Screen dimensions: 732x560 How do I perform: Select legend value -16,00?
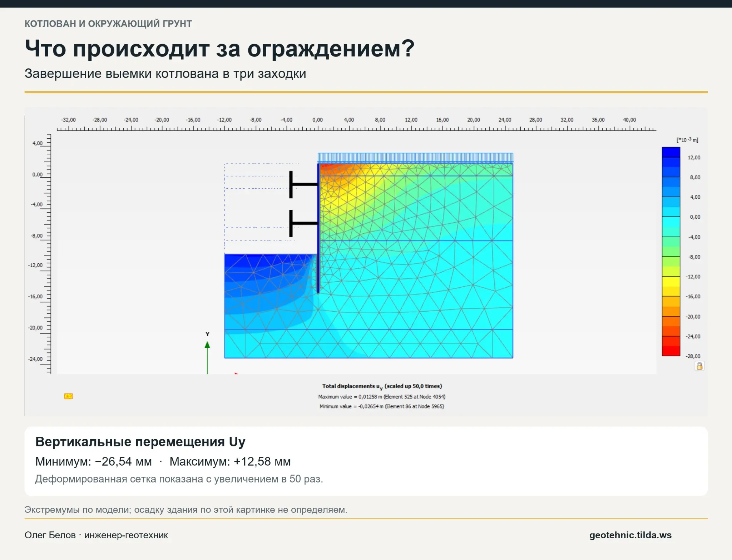pyautogui.click(x=693, y=297)
